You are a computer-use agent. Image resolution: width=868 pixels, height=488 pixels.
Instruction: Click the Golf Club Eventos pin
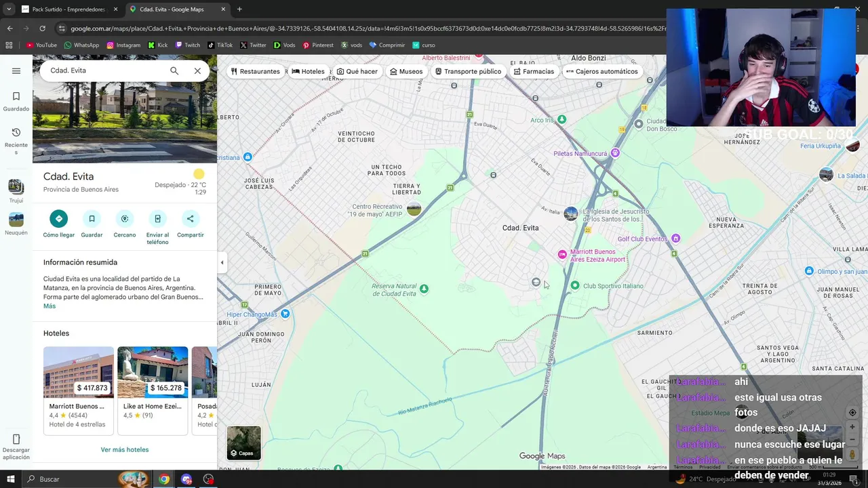coord(675,239)
